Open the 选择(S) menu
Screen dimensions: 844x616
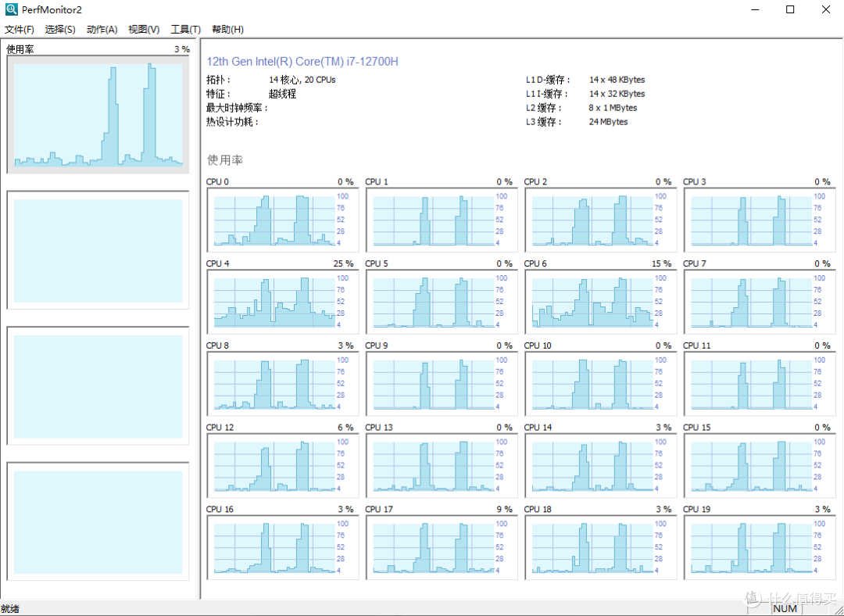tap(60, 30)
